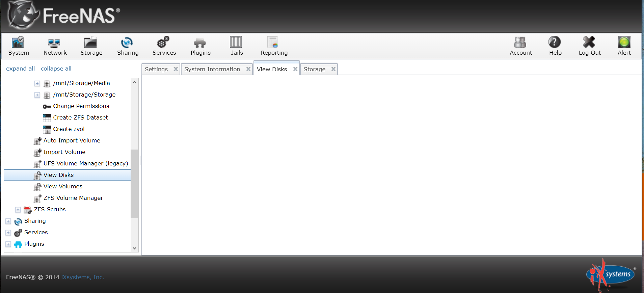The width and height of the screenshot is (644, 293).
Task: Click the Create zvol icon
Action: (47, 129)
